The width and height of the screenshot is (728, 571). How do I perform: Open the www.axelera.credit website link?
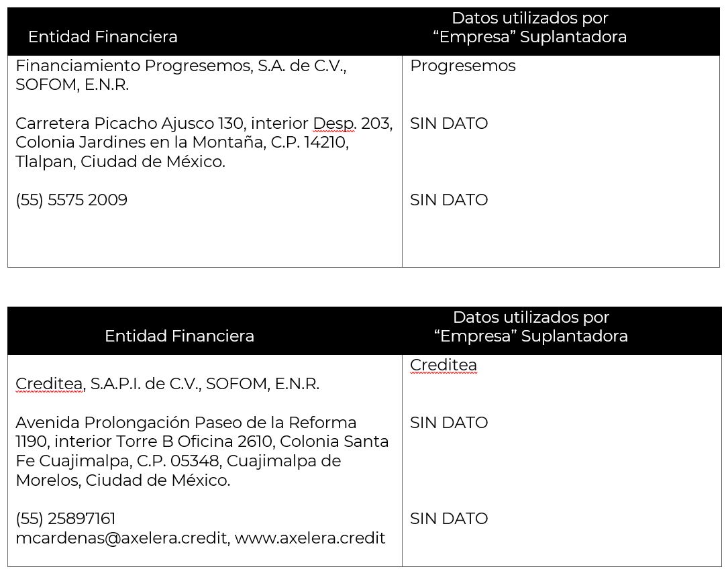(x=310, y=538)
